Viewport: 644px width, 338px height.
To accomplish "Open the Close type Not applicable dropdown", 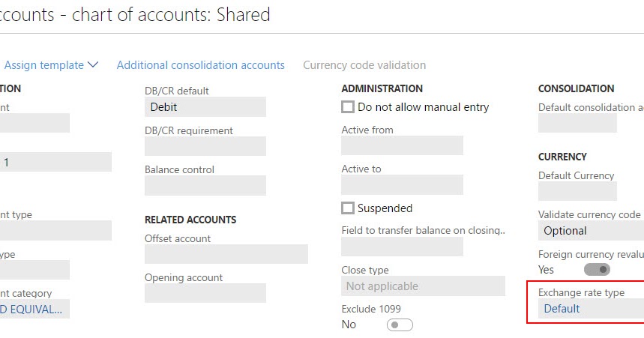I will click(423, 286).
